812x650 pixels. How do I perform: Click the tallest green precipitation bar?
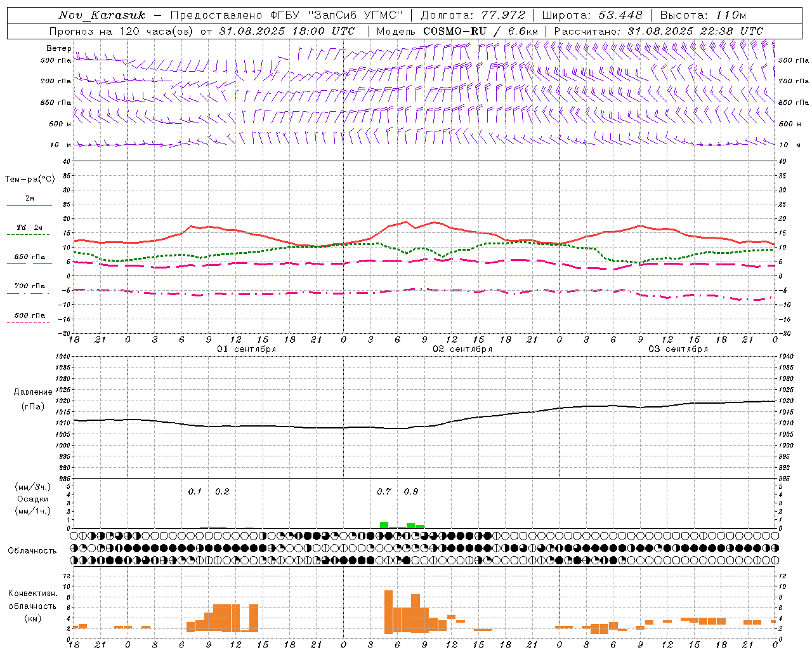pos(384,525)
